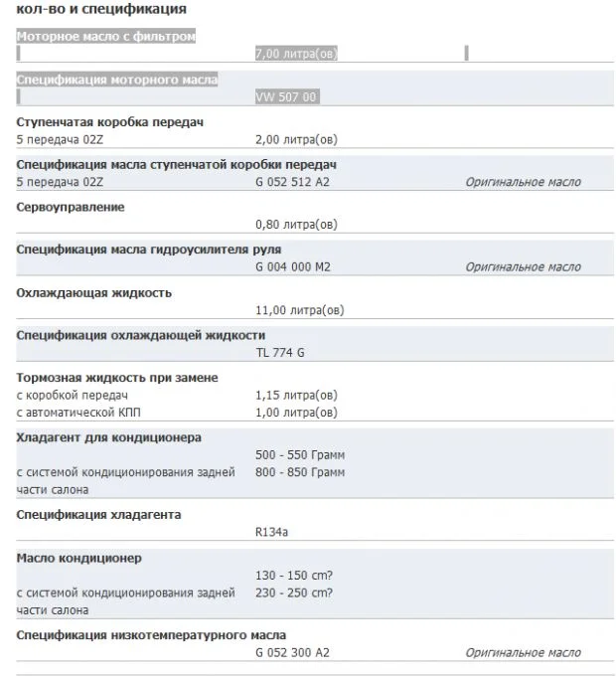This screenshot has width=616, height=676.
Task: Click the "Спецификация моторного масла" heading
Action: pyautogui.click(x=117, y=80)
